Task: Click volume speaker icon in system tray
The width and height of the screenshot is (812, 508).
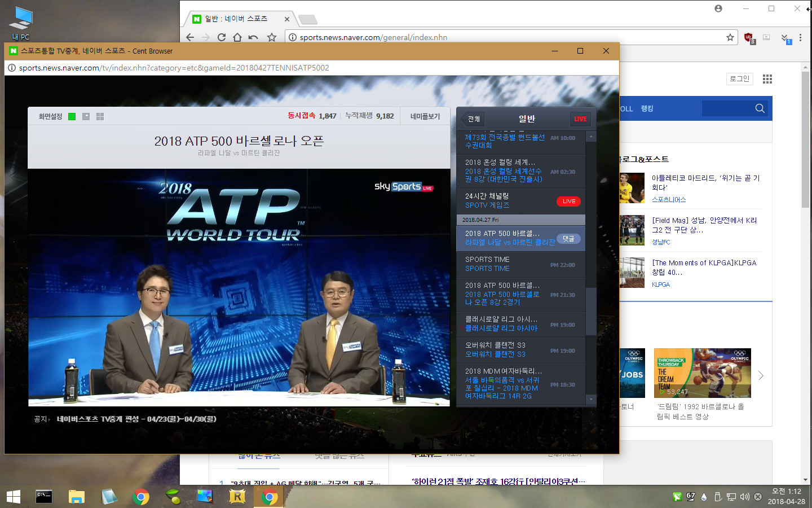Action: click(744, 497)
